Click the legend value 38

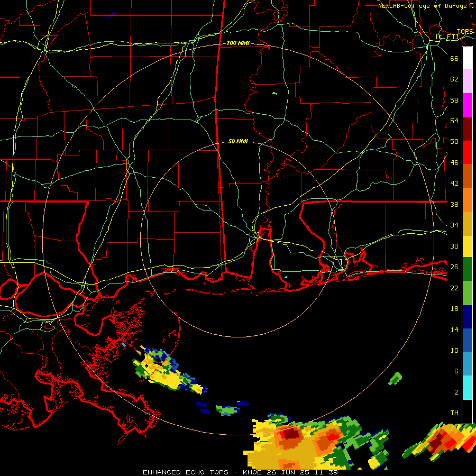pyautogui.click(x=454, y=204)
